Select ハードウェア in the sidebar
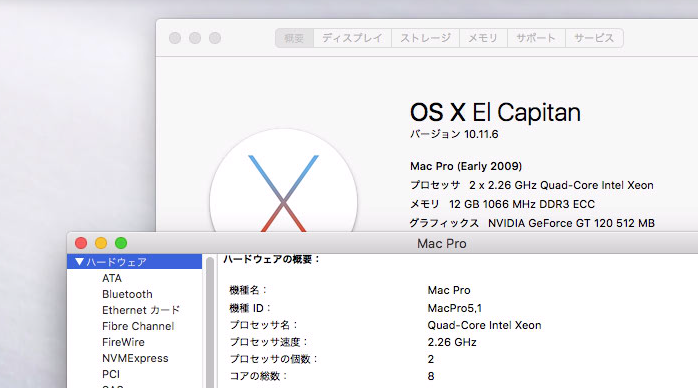698x388 pixels. pyautogui.click(x=134, y=262)
